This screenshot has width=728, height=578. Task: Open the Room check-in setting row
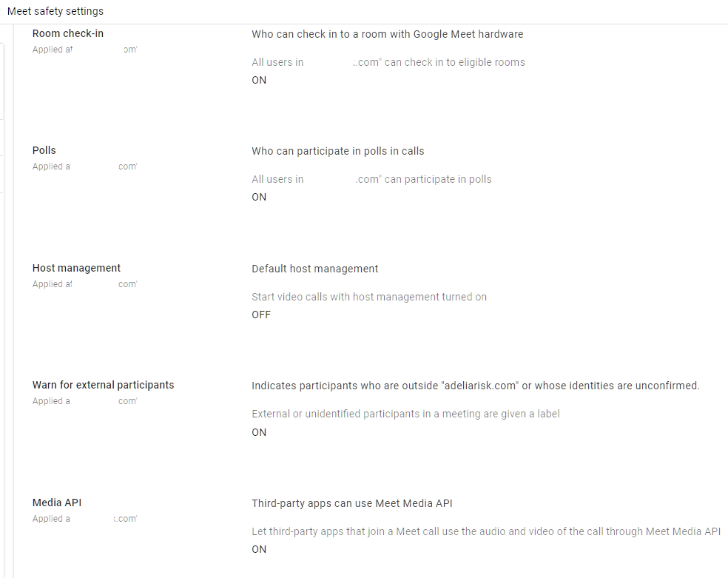click(x=68, y=33)
